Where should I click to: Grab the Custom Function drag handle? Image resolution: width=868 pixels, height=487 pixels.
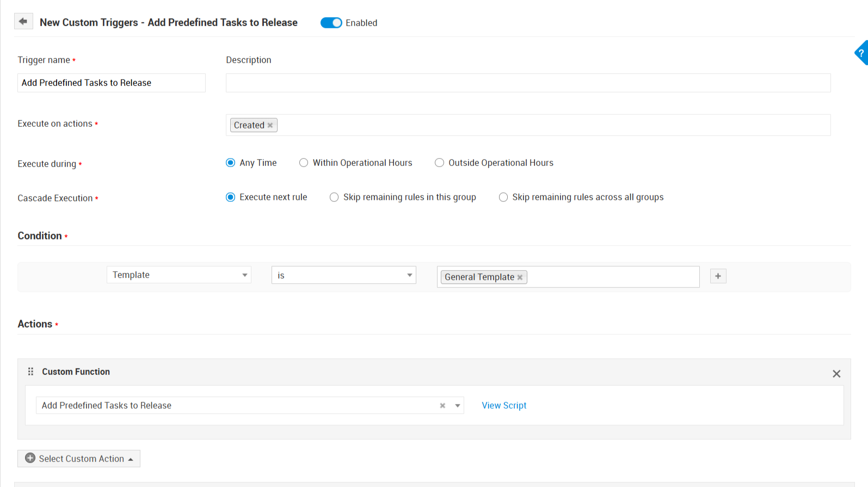pyautogui.click(x=30, y=372)
